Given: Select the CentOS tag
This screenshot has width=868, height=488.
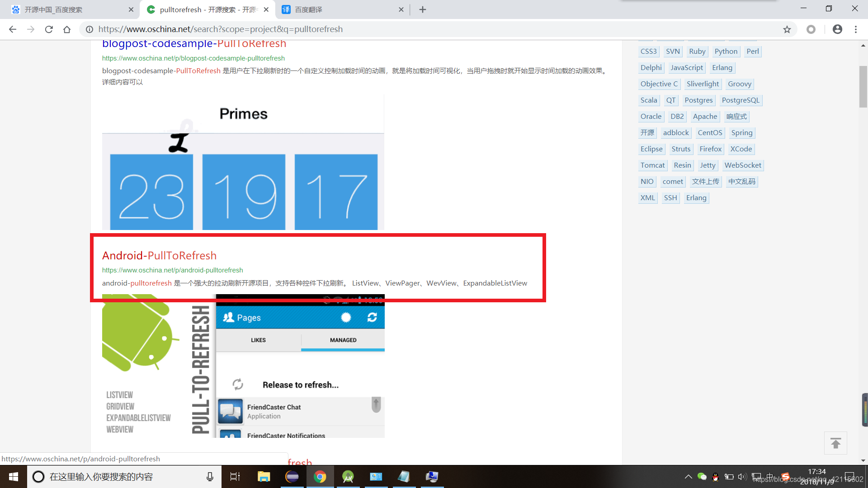Looking at the screenshot, I should point(710,133).
